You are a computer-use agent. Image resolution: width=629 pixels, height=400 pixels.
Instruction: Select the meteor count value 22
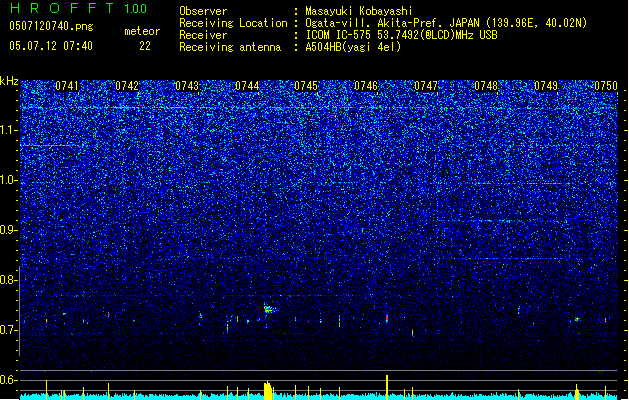tap(145, 46)
